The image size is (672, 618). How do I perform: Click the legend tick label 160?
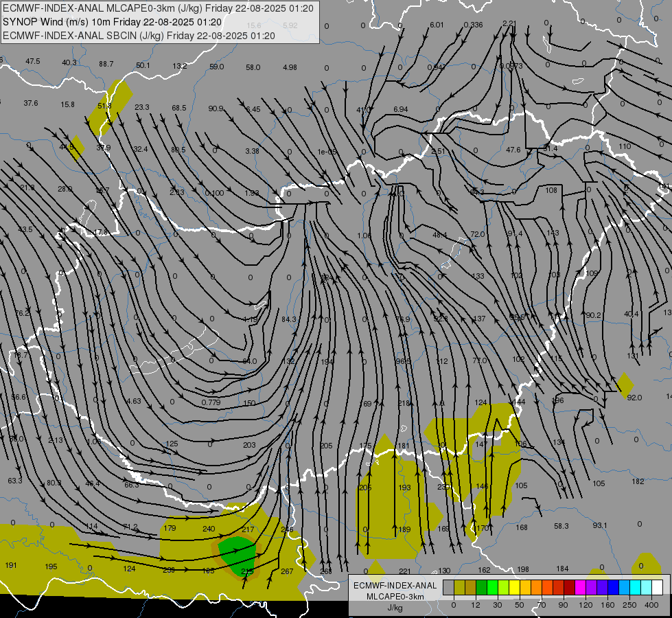(607, 605)
